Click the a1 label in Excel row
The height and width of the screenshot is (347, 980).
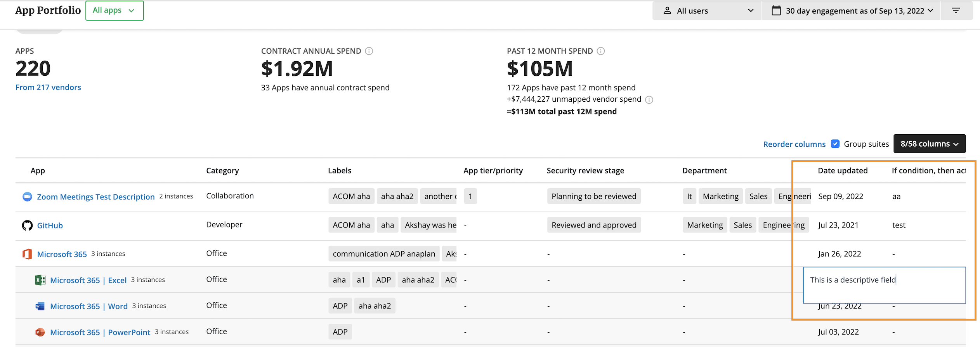click(361, 280)
